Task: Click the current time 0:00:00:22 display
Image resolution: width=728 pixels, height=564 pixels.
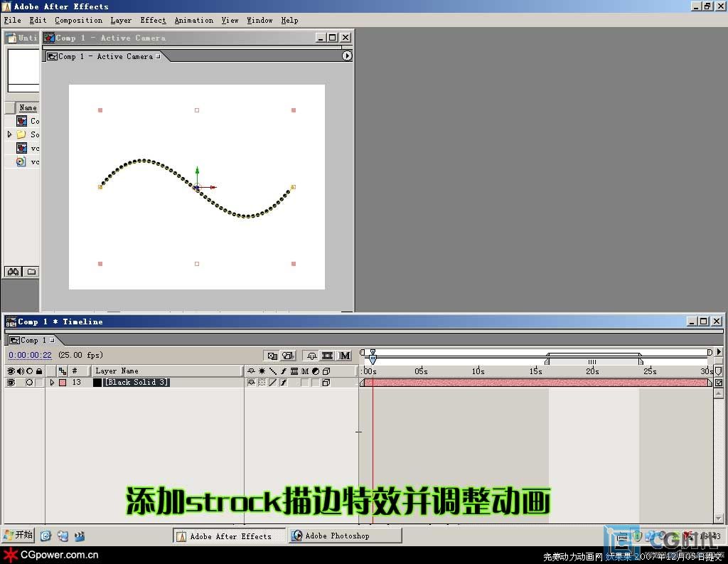Action: tap(30, 355)
